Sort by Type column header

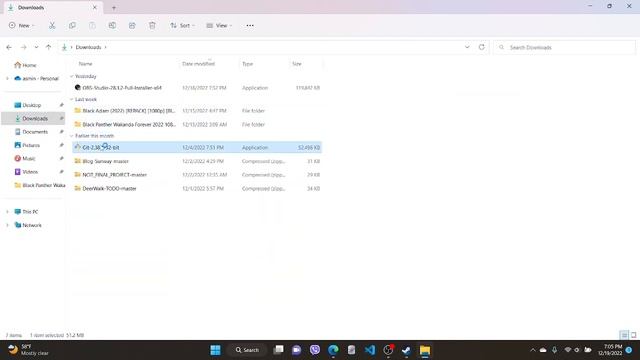click(x=247, y=64)
